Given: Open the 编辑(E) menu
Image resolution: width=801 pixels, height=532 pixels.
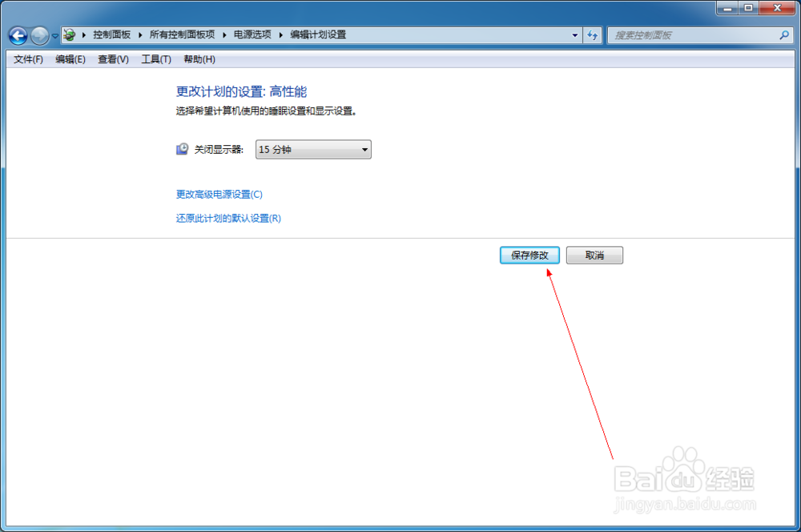Looking at the screenshot, I should (70, 59).
